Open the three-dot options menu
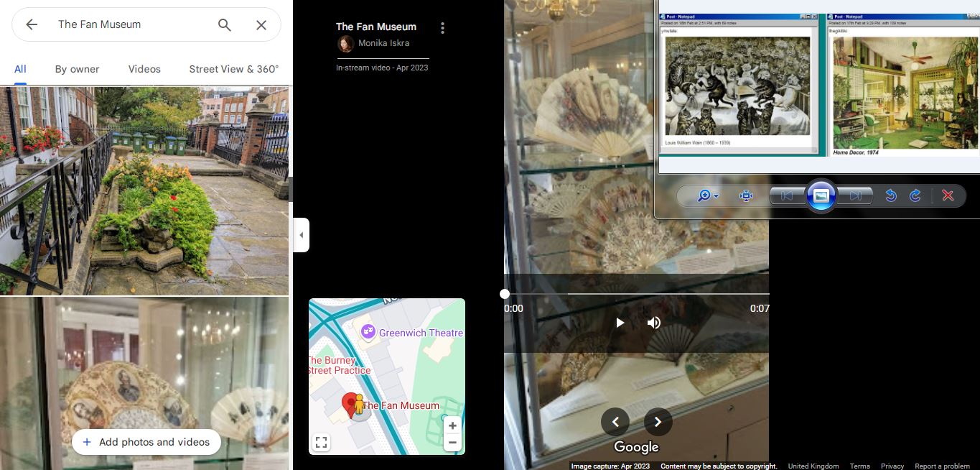Image resolution: width=980 pixels, height=470 pixels. [x=442, y=28]
